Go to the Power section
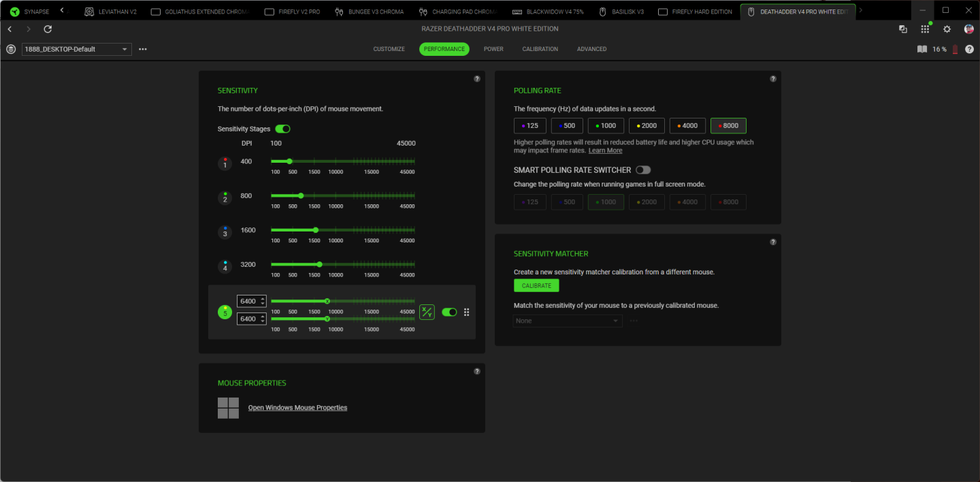Viewport: 980px width, 482px height. 493,49
